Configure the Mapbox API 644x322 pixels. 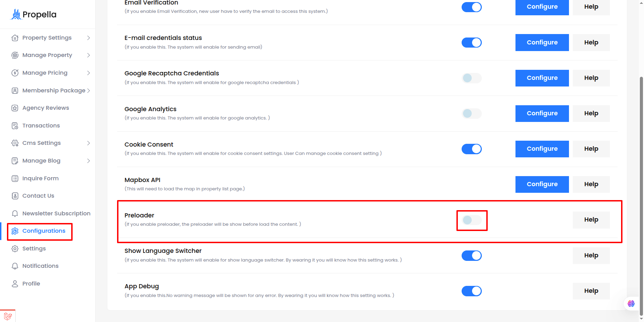[542, 184]
